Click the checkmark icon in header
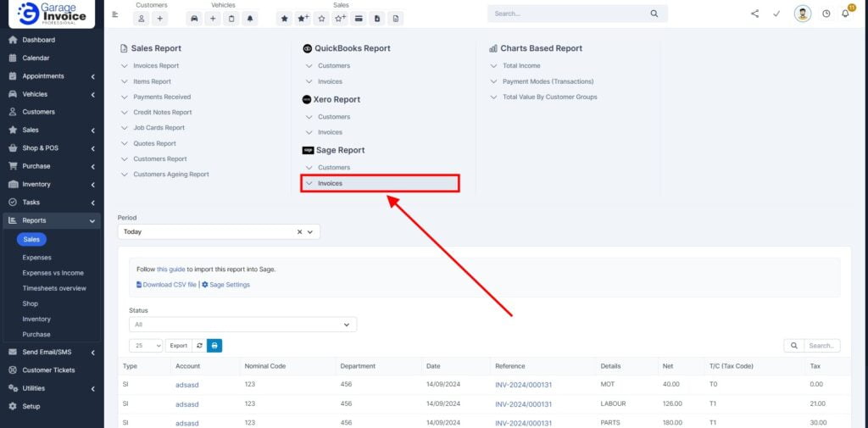The image size is (868, 428). (776, 14)
